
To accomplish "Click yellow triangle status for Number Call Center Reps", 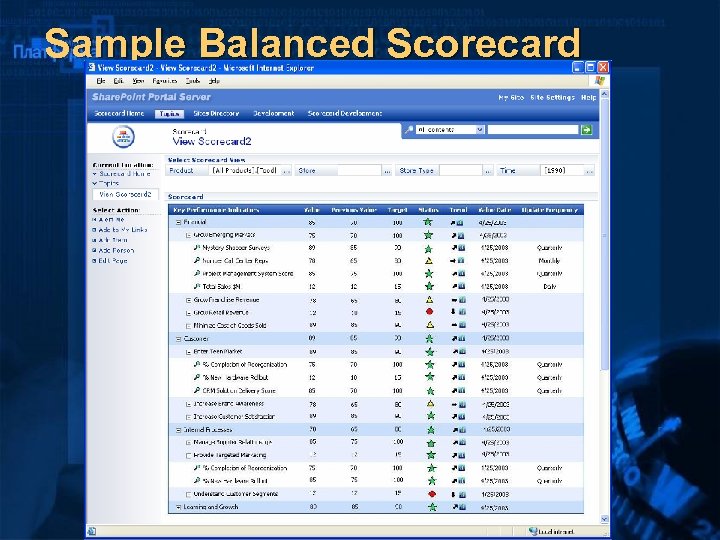I will coord(428,261).
